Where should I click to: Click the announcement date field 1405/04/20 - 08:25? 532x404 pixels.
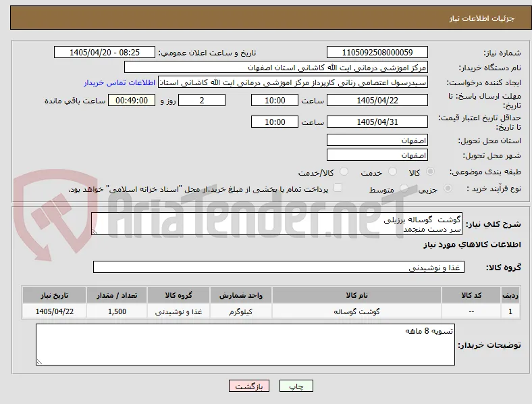pyautogui.click(x=105, y=52)
